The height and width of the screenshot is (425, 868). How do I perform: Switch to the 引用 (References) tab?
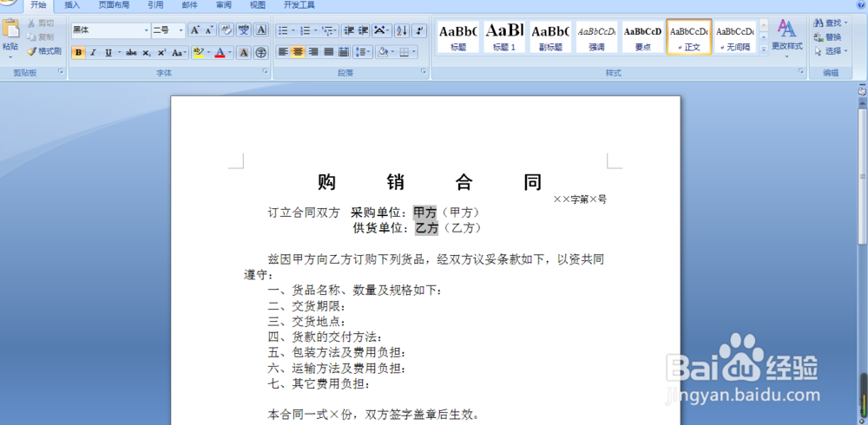155,5
